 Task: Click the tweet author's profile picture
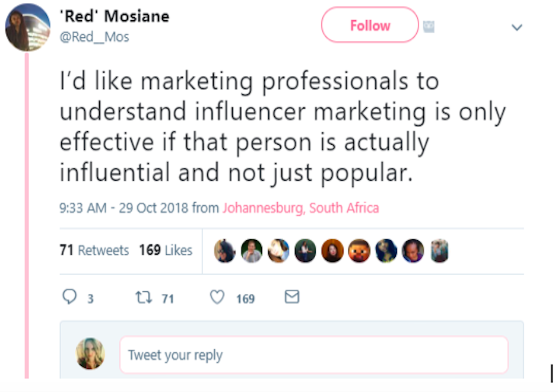point(27,27)
